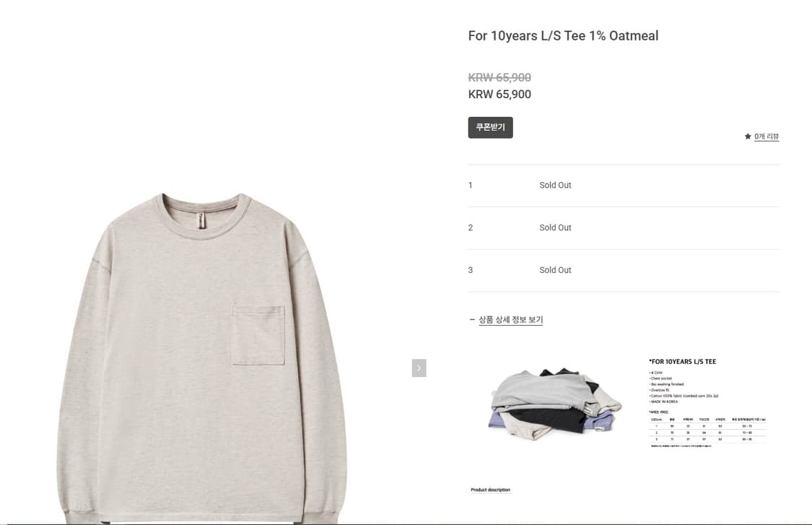Click the FOR 10YEARS L/S TEE heading
The width and height of the screenshot is (812, 525).
(683, 362)
